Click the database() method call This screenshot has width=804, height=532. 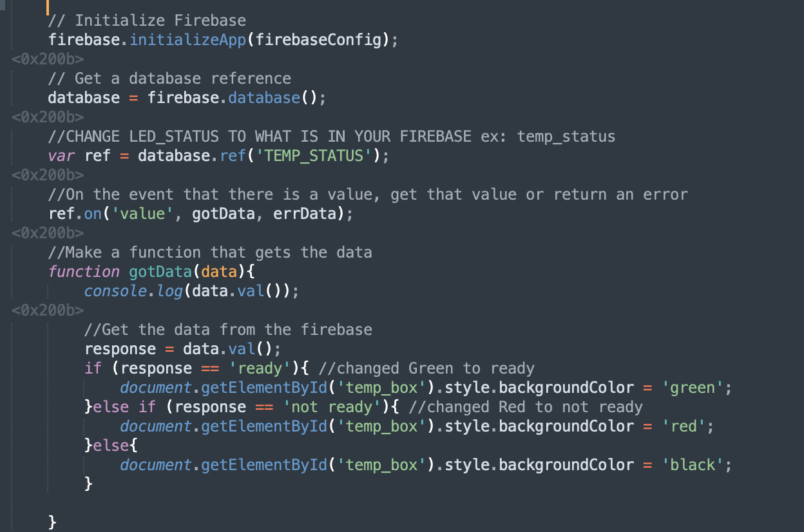273,98
